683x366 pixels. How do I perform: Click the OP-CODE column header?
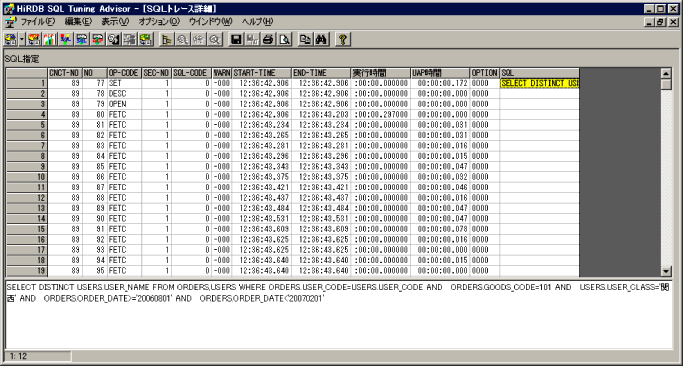coord(124,73)
